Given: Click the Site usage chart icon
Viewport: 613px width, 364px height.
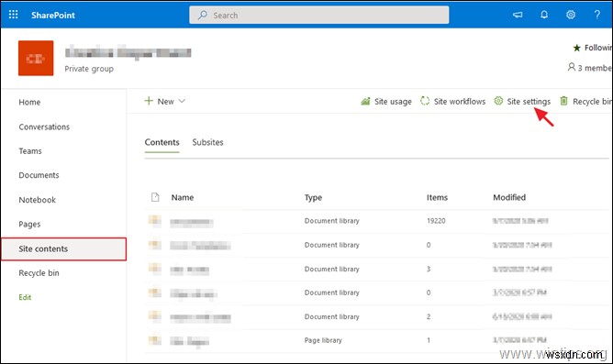Looking at the screenshot, I should [365, 101].
